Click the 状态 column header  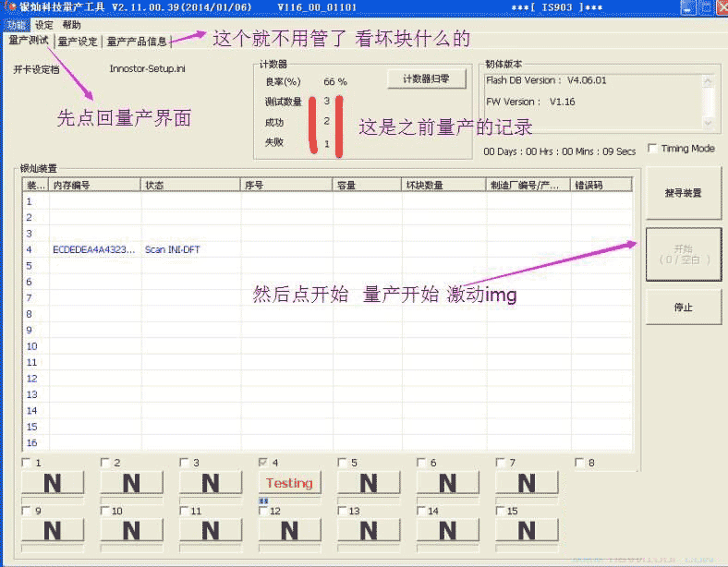(190, 185)
